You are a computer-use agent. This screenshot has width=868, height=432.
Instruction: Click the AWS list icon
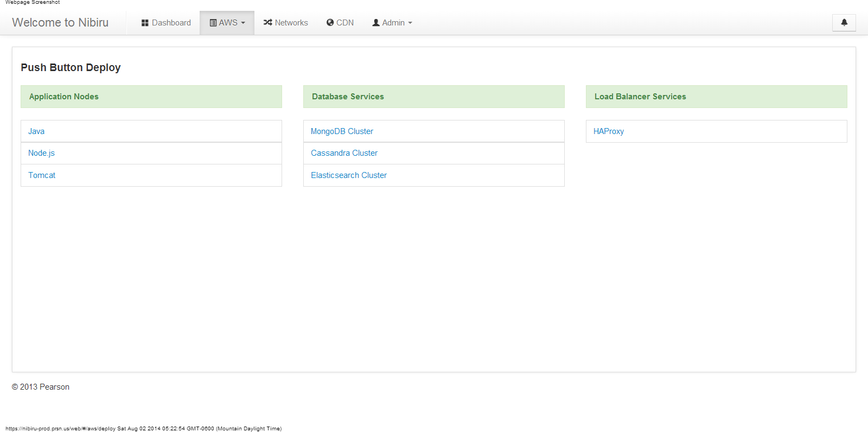pyautogui.click(x=213, y=23)
